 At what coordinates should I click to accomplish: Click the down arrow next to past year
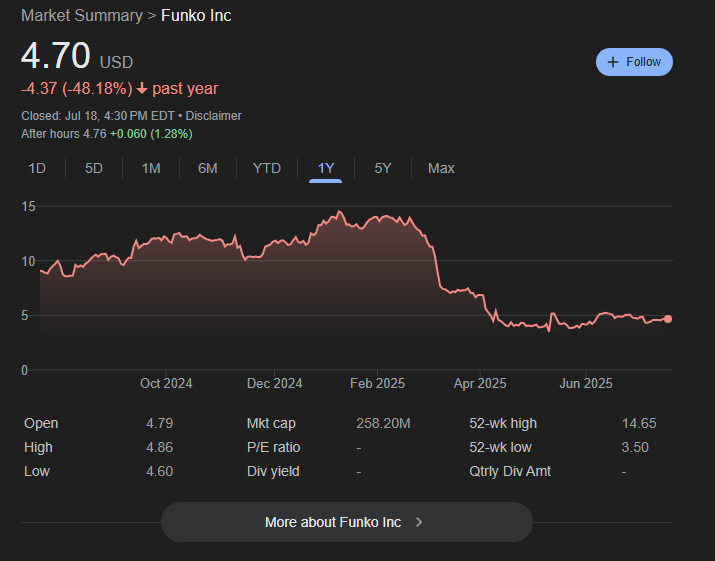(142, 88)
